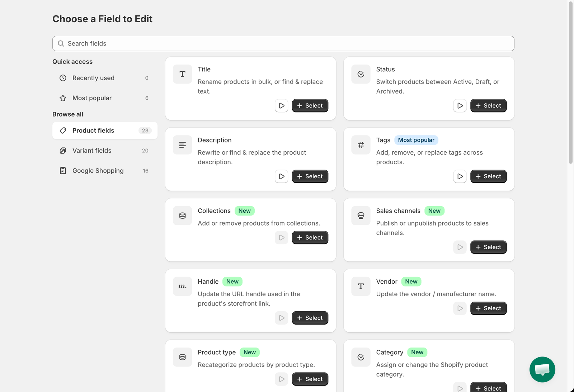Screen dimensions: 574x392
Task: Play the Description field preview video
Action: coord(282,176)
